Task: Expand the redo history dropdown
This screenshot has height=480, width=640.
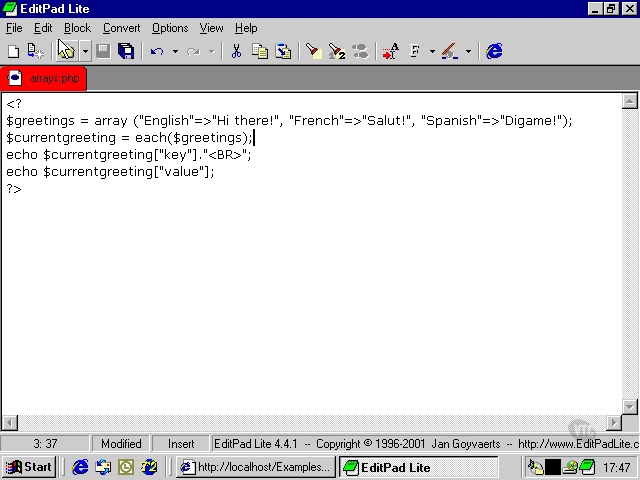Action: [211, 51]
